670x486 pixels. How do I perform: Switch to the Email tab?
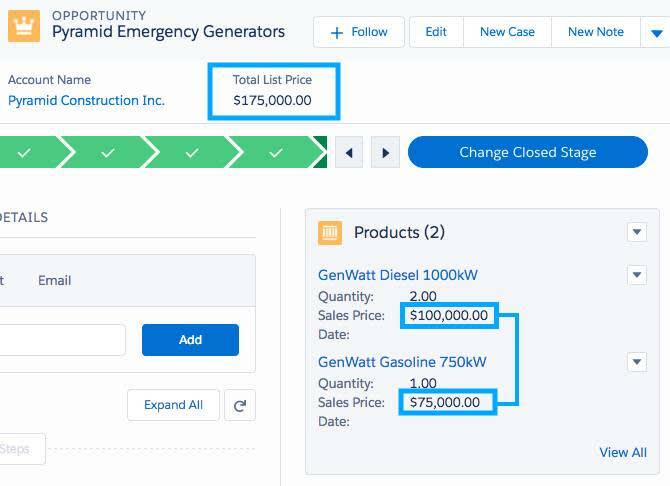54,280
